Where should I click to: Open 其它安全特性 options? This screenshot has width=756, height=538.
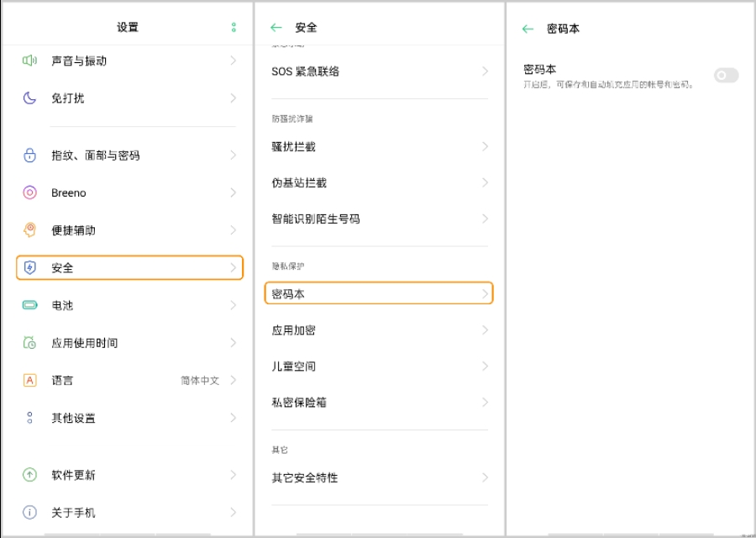pos(379,477)
